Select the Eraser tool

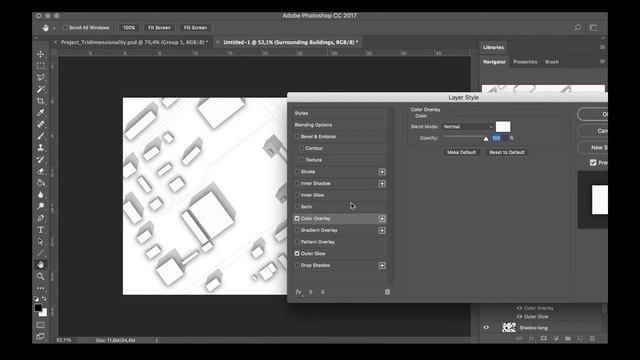click(x=40, y=171)
